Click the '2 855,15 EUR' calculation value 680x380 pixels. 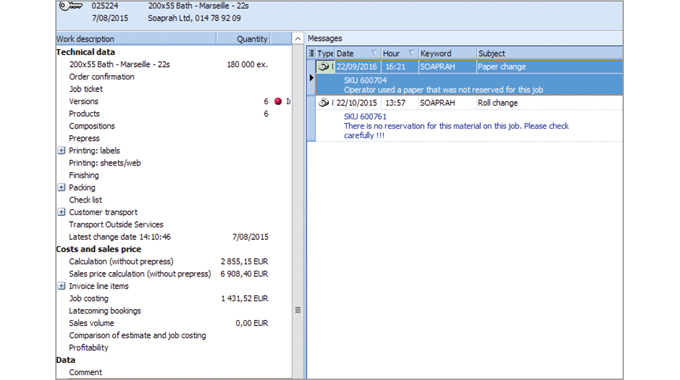(244, 262)
